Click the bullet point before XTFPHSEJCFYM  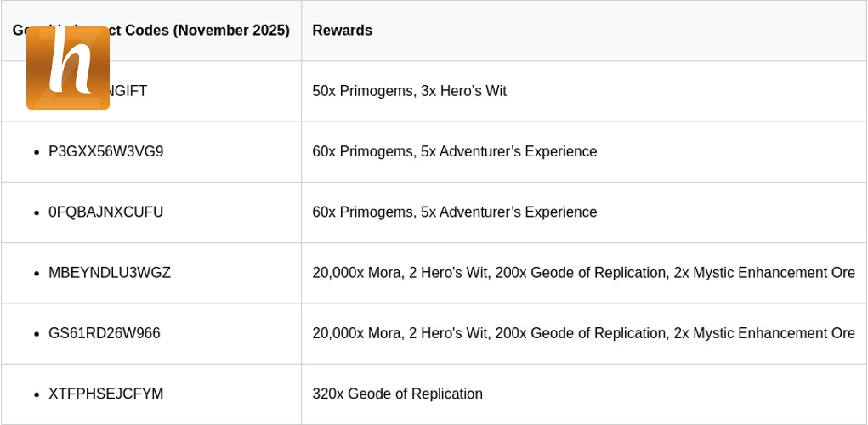37,395
